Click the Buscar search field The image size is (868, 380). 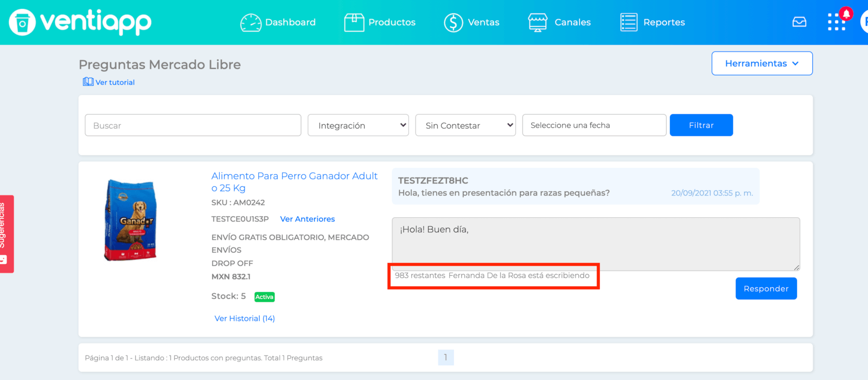coord(193,125)
